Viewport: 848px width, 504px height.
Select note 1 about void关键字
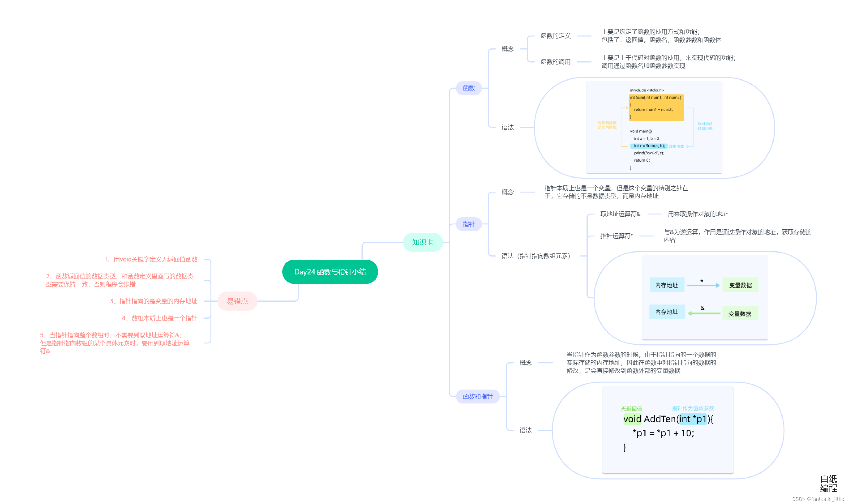(151, 259)
